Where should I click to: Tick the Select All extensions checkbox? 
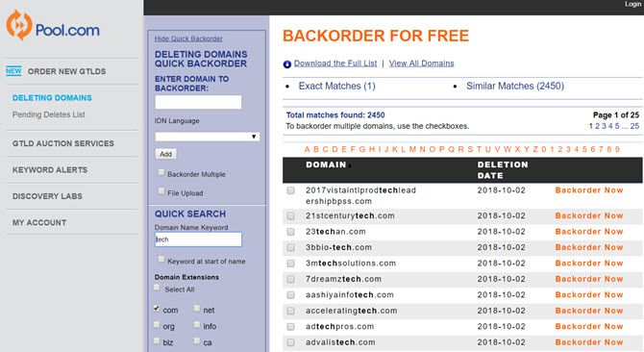point(157,288)
